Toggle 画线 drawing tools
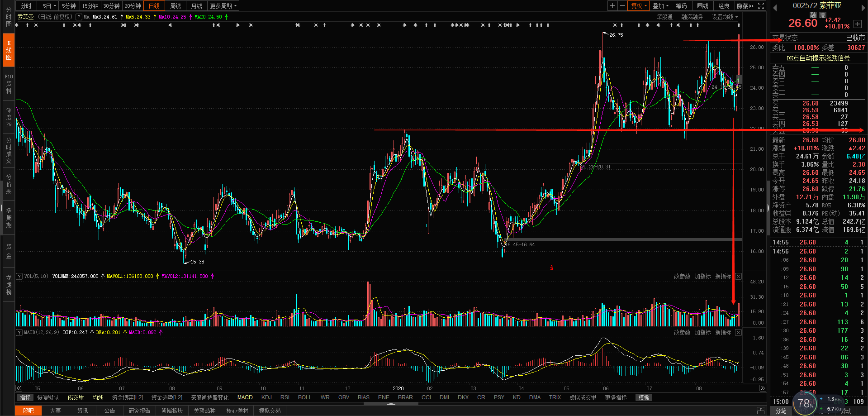This screenshot has height=416, width=868. point(702,6)
